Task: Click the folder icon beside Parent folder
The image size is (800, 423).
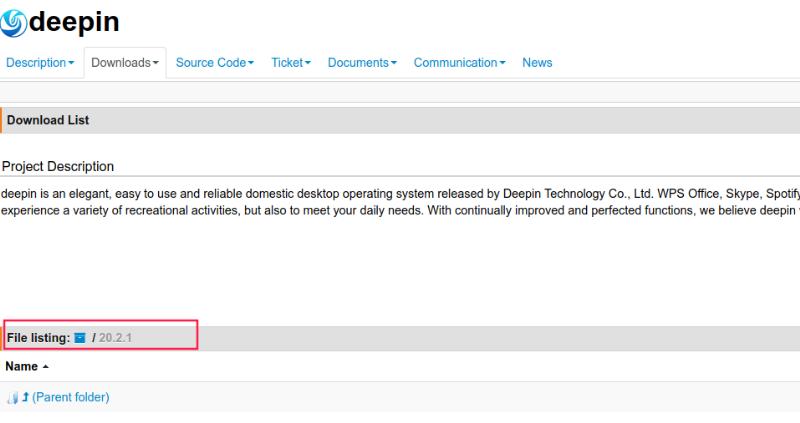Action: coord(11,398)
